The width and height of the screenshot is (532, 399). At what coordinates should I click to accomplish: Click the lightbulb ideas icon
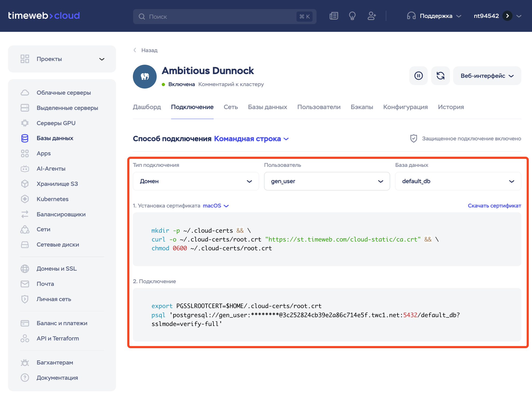click(352, 16)
